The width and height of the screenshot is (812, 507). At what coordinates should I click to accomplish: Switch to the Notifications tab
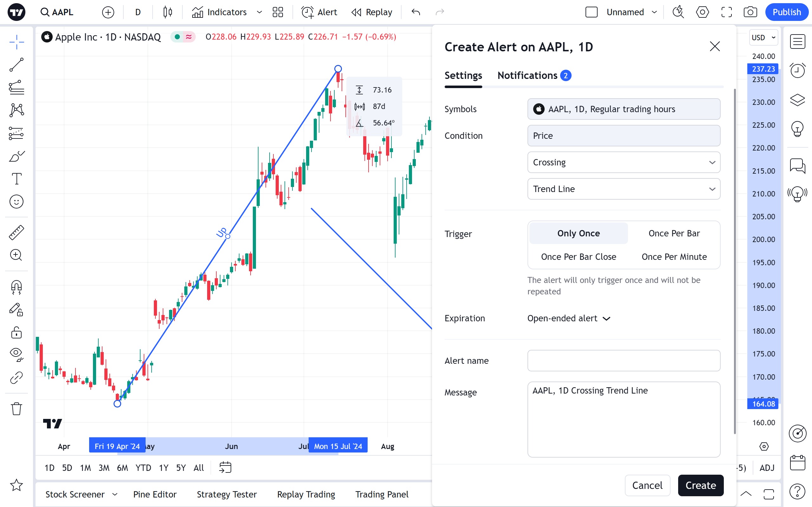(534, 75)
